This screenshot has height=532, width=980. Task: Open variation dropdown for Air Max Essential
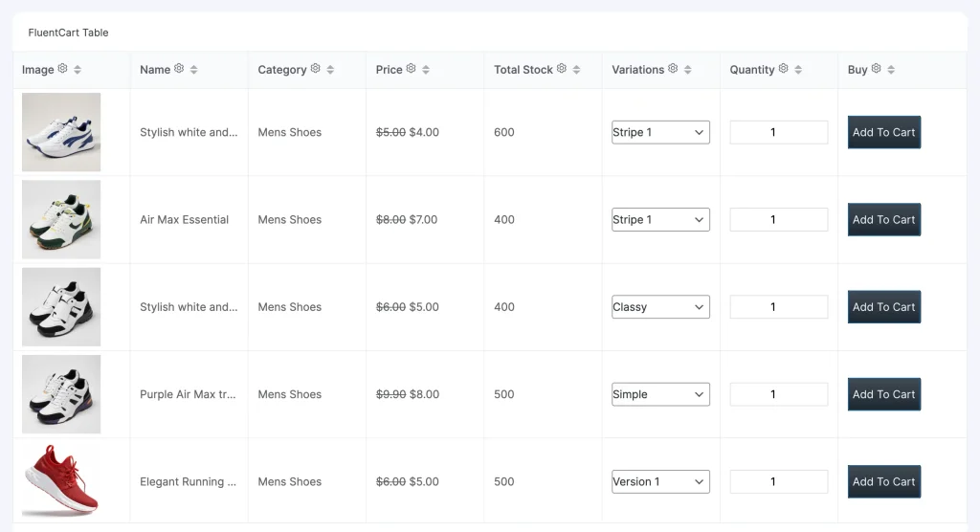click(x=660, y=219)
